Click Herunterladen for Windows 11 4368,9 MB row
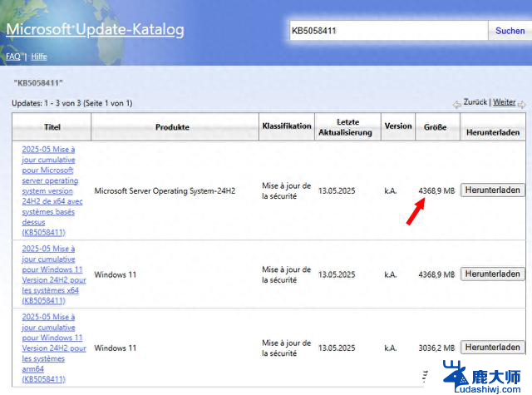 tap(492, 274)
